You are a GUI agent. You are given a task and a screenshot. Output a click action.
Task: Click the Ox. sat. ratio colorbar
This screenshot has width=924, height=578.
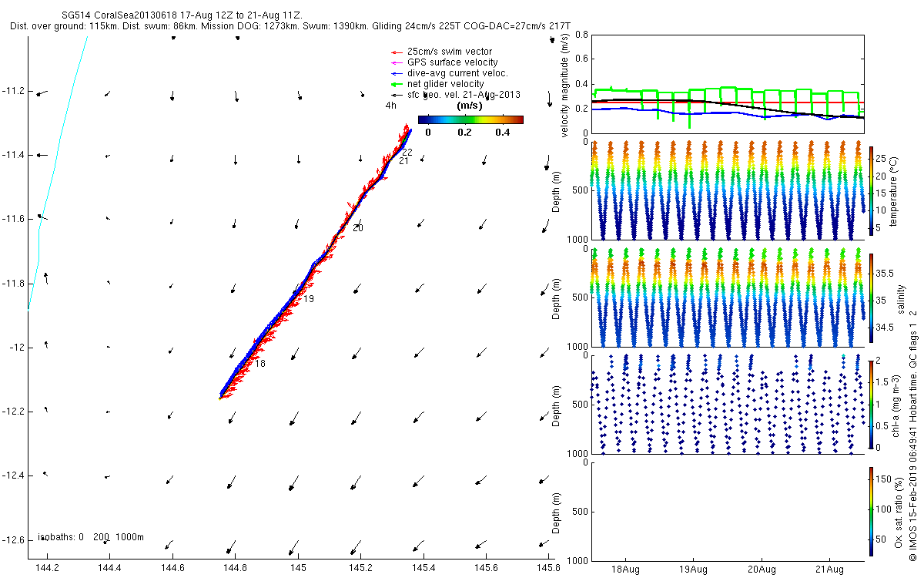click(872, 510)
